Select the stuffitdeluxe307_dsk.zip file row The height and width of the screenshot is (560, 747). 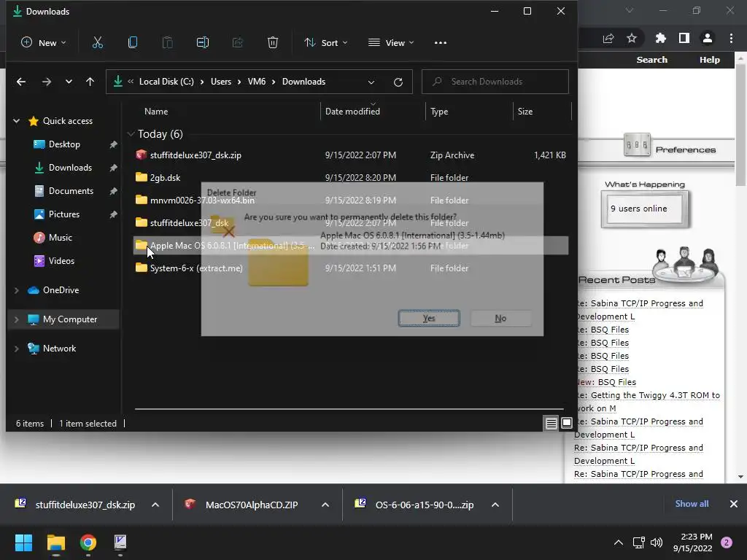point(351,155)
